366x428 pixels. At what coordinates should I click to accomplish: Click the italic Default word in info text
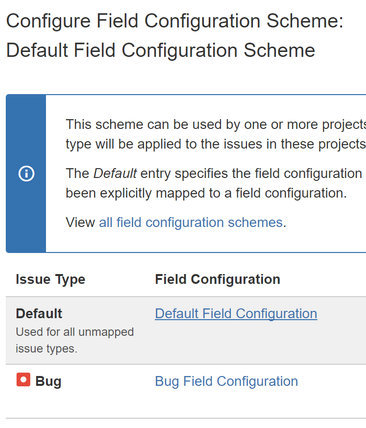click(115, 174)
